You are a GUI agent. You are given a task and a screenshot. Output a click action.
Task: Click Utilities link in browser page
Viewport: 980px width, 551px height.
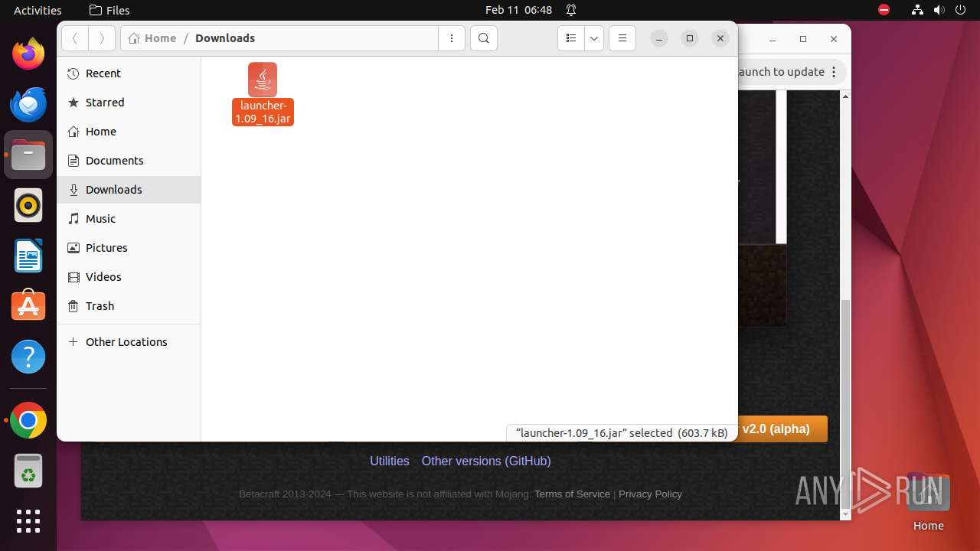[x=390, y=461]
